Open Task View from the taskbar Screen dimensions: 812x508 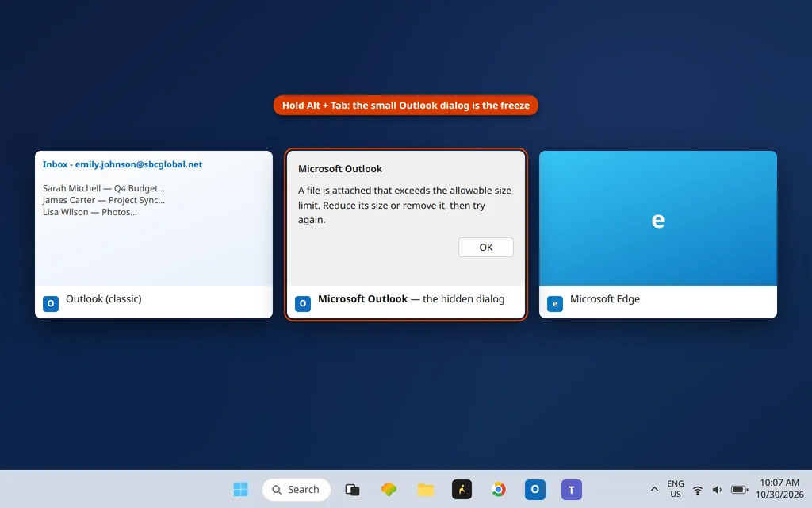(352, 489)
